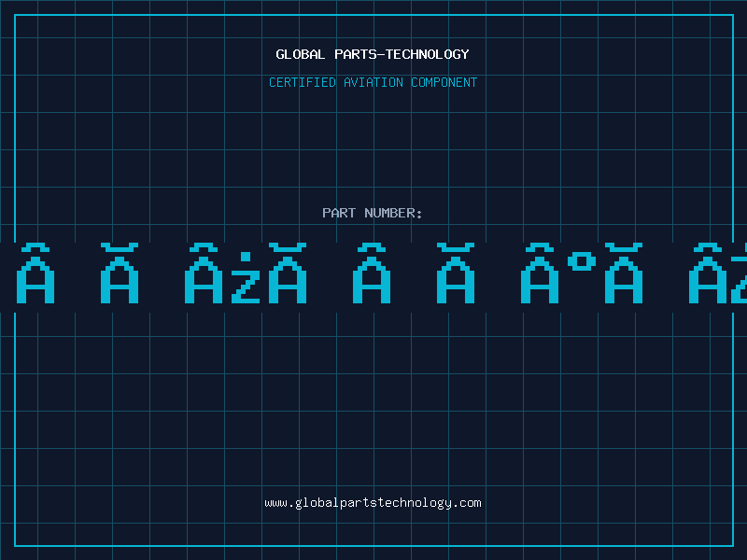The image size is (747, 560).
Task: Click the www prefix of the website address
Action: 275,503
